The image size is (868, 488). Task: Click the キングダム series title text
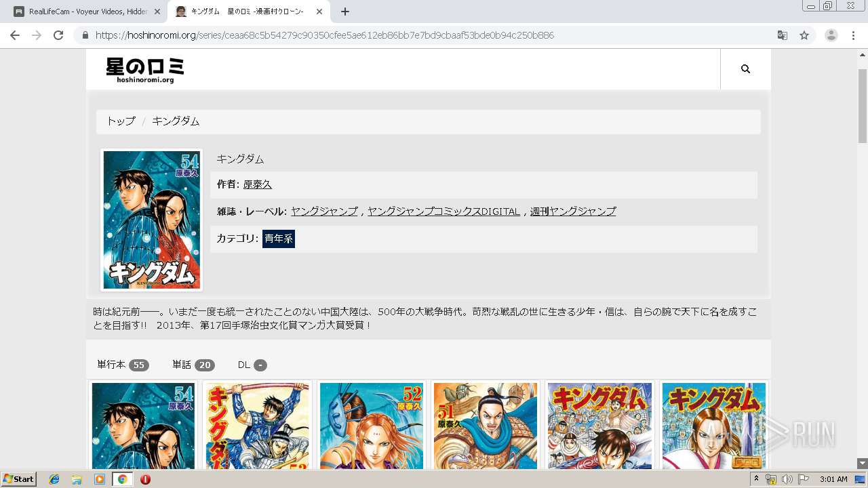(240, 159)
